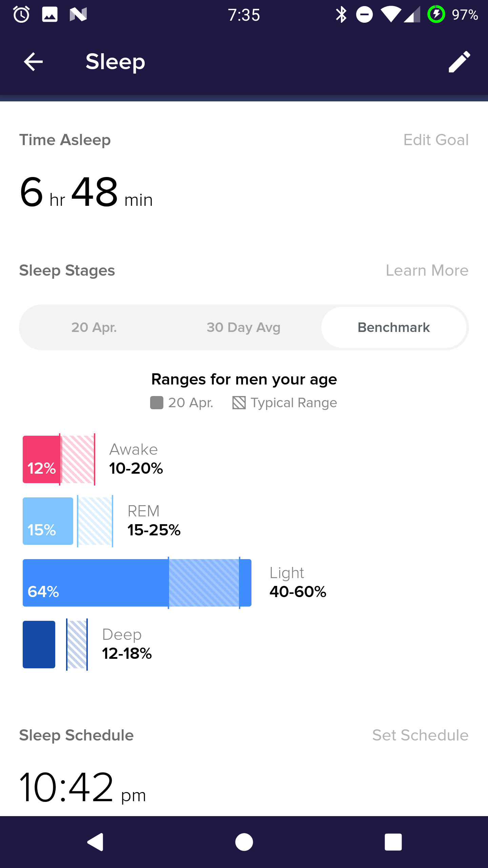Open Edit Goal for Time Asleep
488x868 pixels.
point(436,140)
